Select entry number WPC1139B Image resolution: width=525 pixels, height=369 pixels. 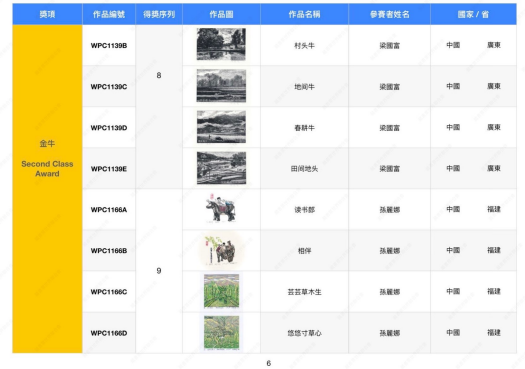tap(109, 46)
